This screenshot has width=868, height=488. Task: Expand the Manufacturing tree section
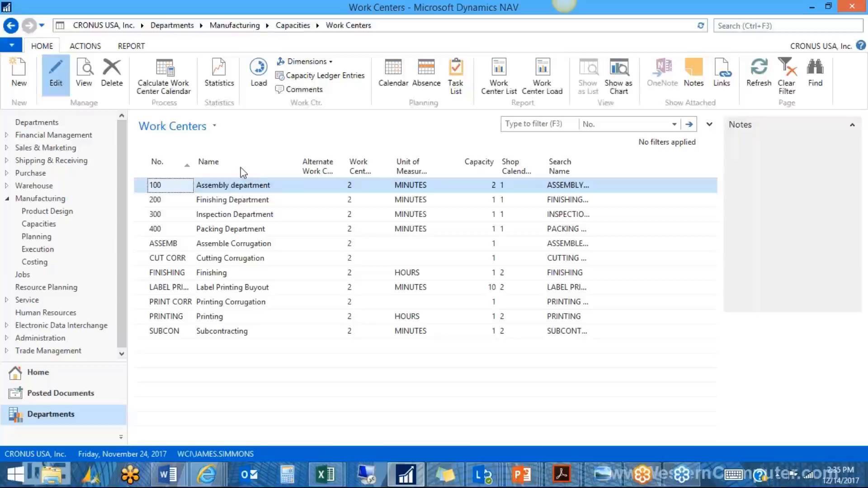click(7, 198)
